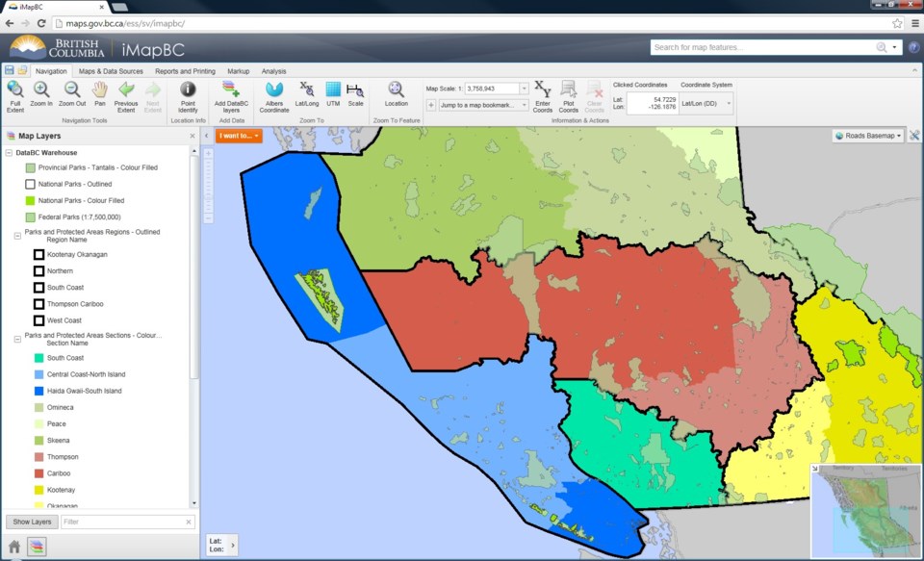Open Maps & Data Sources tab
The height and width of the screenshot is (561, 924).
tap(111, 71)
